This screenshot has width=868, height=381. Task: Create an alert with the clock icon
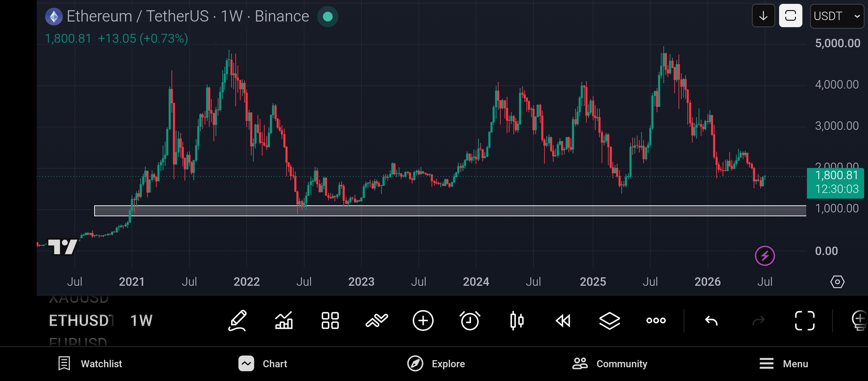(470, 321)
